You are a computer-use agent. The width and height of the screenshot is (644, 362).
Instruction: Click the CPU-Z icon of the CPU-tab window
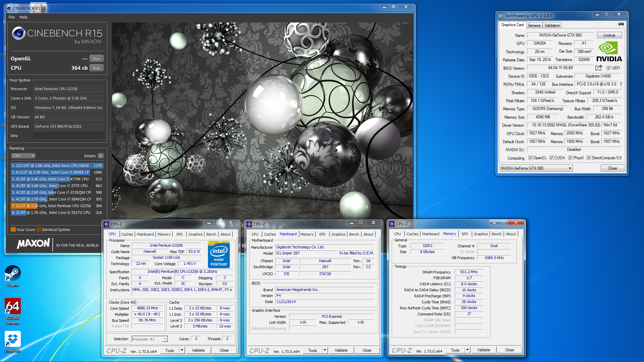point(106,224)
